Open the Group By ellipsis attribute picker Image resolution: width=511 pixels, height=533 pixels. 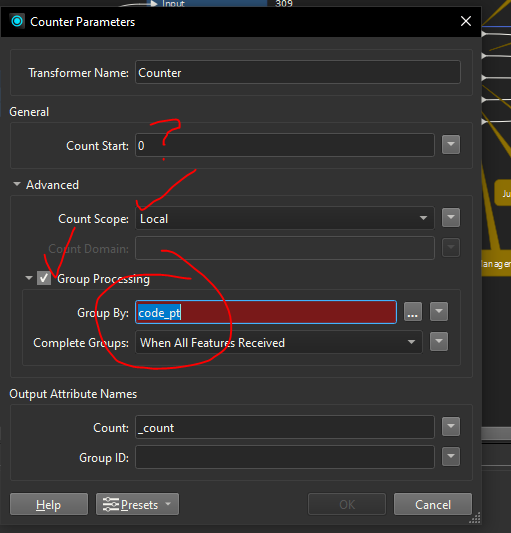point(413,312)
